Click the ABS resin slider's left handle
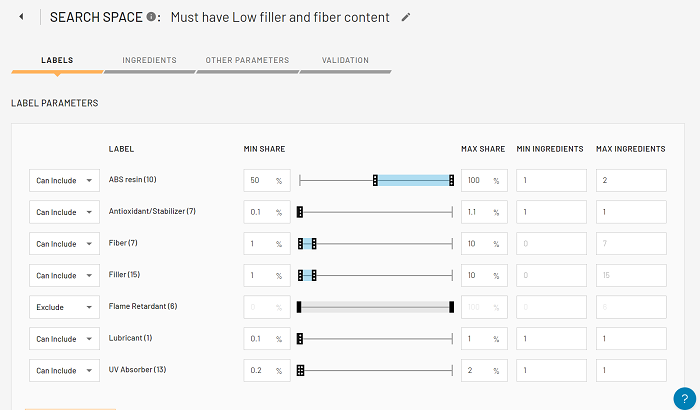Screen dimensions: 700x410 [x=375, y=180]
